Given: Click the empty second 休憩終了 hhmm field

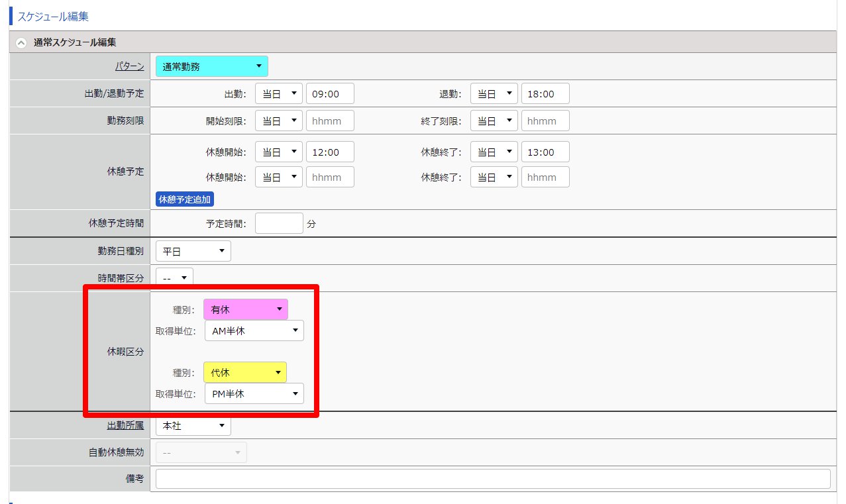Looking at the screenshot, I should tap(545, 177).
